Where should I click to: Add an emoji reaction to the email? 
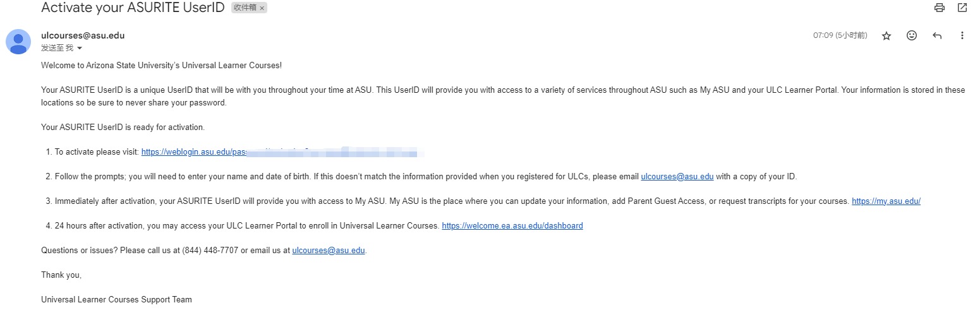[x=912, y=36]
